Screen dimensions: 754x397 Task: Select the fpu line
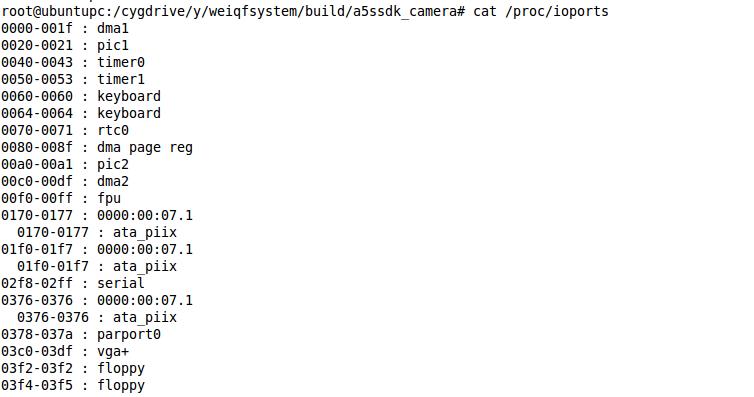(61, 198)
